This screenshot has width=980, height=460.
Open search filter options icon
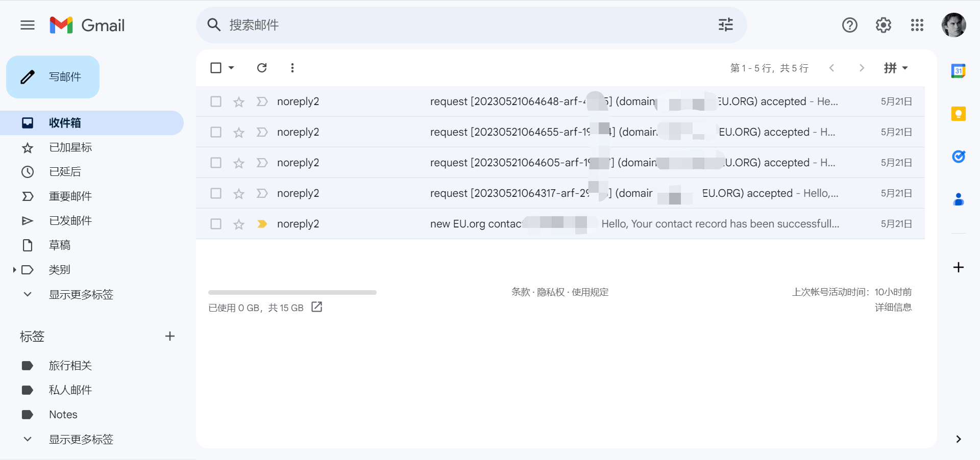[725, 25]
